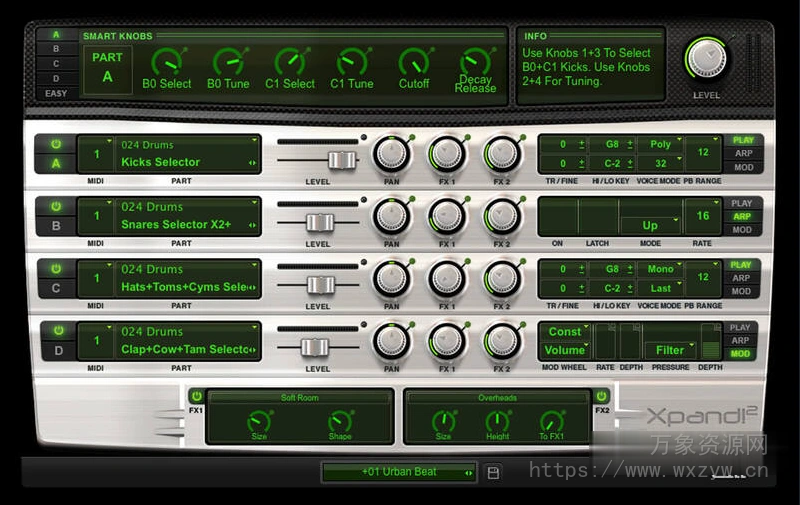800x505 pixels.
Task: Show ARP page for part C
Action: (x=741, y=278)
